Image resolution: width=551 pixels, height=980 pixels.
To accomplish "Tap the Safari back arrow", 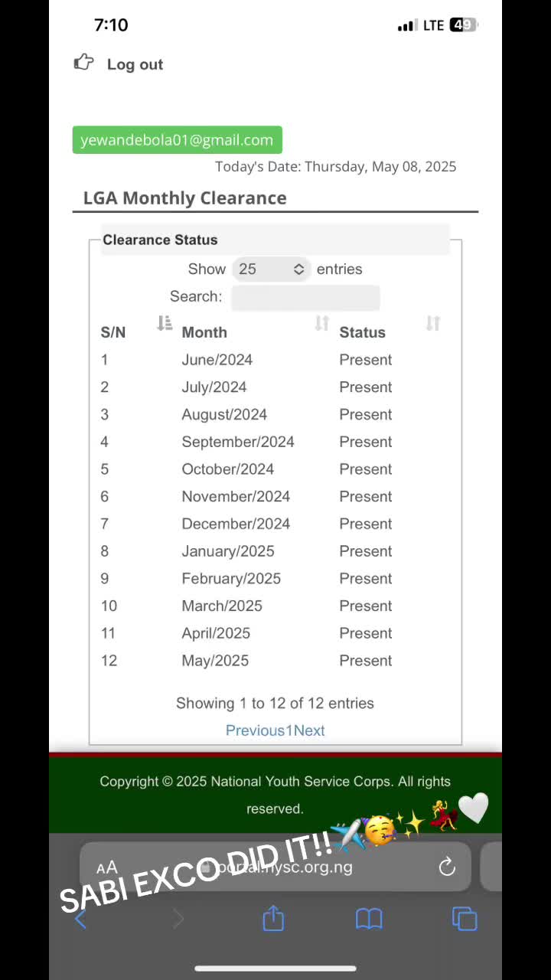I will pos(81,919).
